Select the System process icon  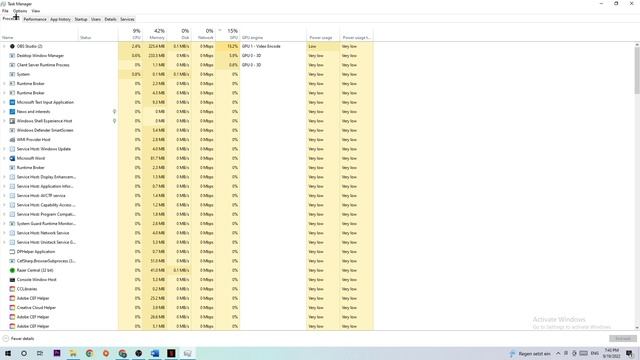click(12, 74)
